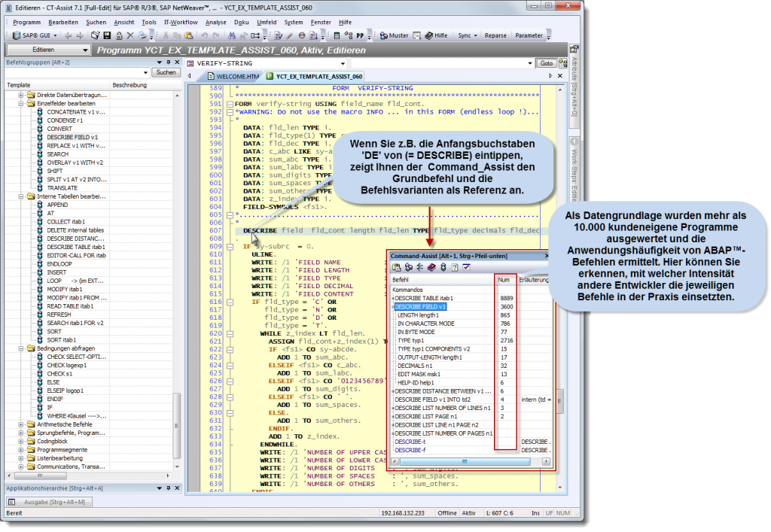Image resolution: width=771 pixels, height=532 pixels.
Task: Toggle the Ins status bar indicator
Action: coord(535,512)
